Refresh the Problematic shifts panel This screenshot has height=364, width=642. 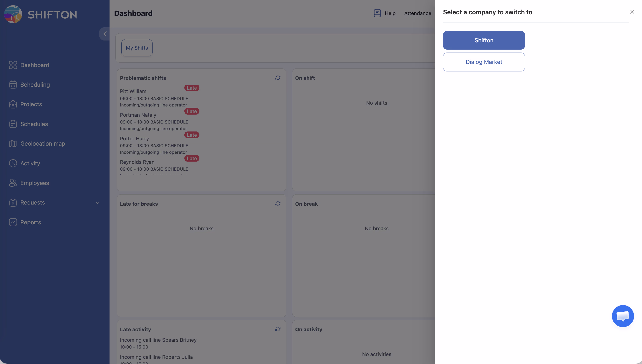point(278,78)
